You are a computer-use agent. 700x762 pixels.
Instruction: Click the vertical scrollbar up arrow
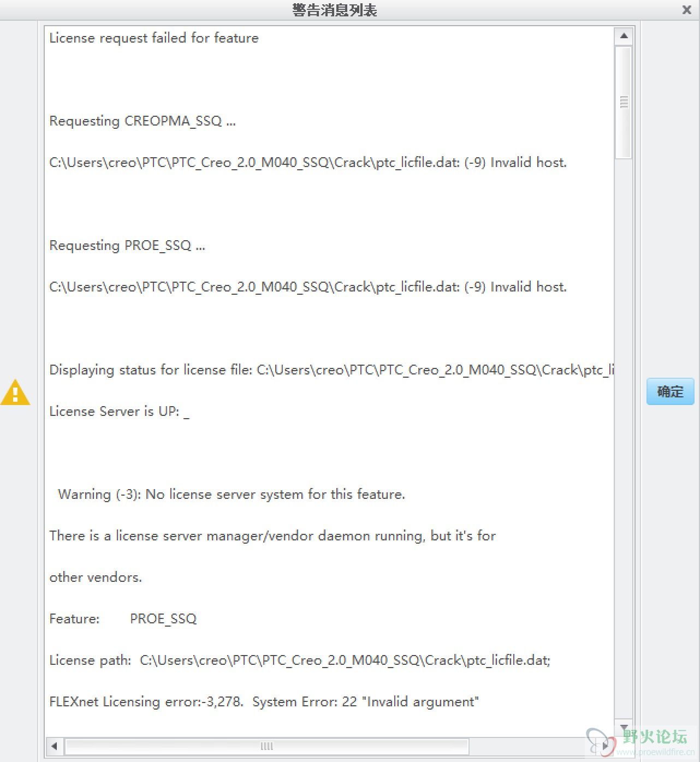coord(624,36)
